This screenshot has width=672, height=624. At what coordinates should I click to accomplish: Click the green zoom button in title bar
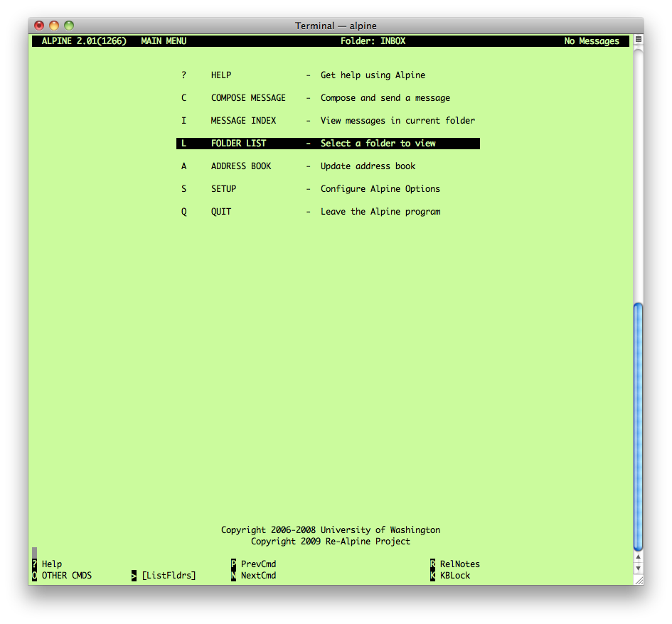70,26
